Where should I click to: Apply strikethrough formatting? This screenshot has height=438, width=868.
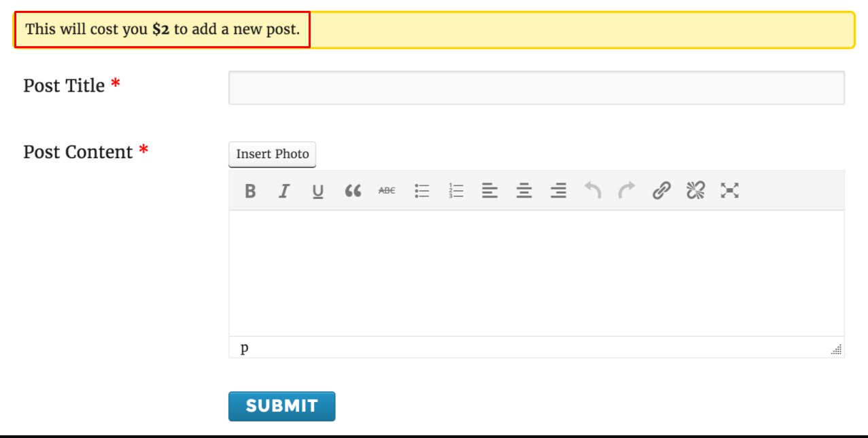pos(386,191)
